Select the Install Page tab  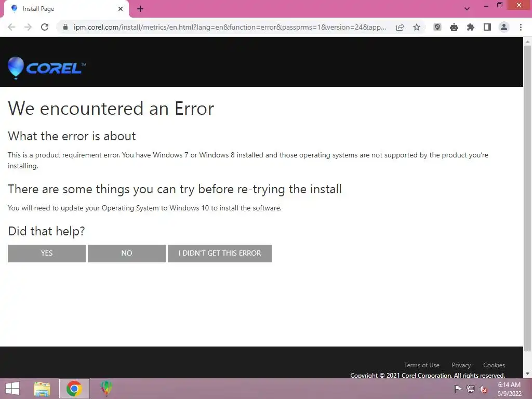66,9
